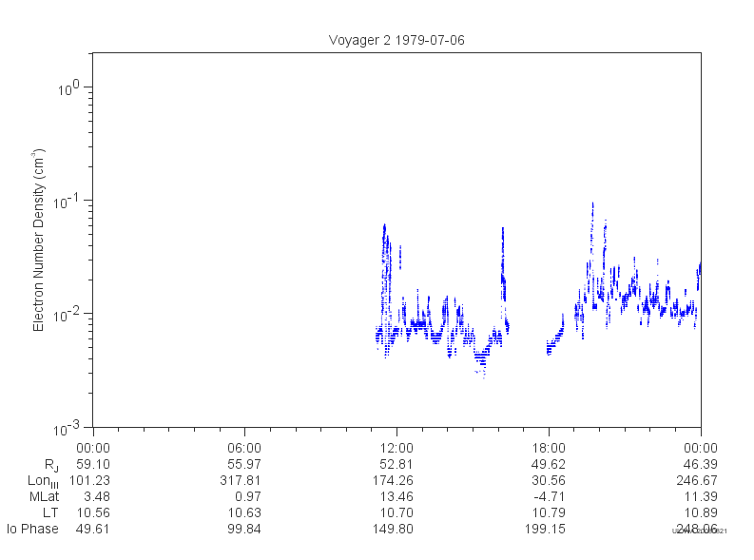Click the MLat value 11.39
754x560 pixels.
coord(701,496)
